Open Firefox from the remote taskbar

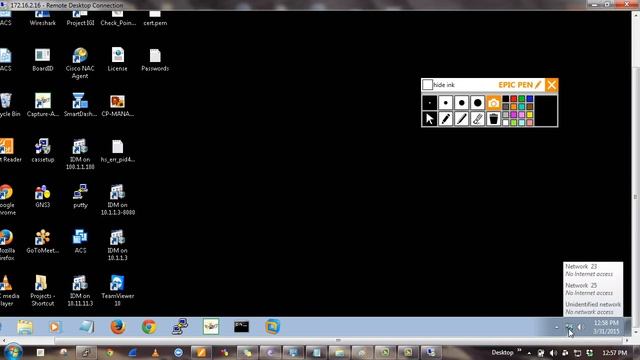pyautogui.click(x=118, y=327)
